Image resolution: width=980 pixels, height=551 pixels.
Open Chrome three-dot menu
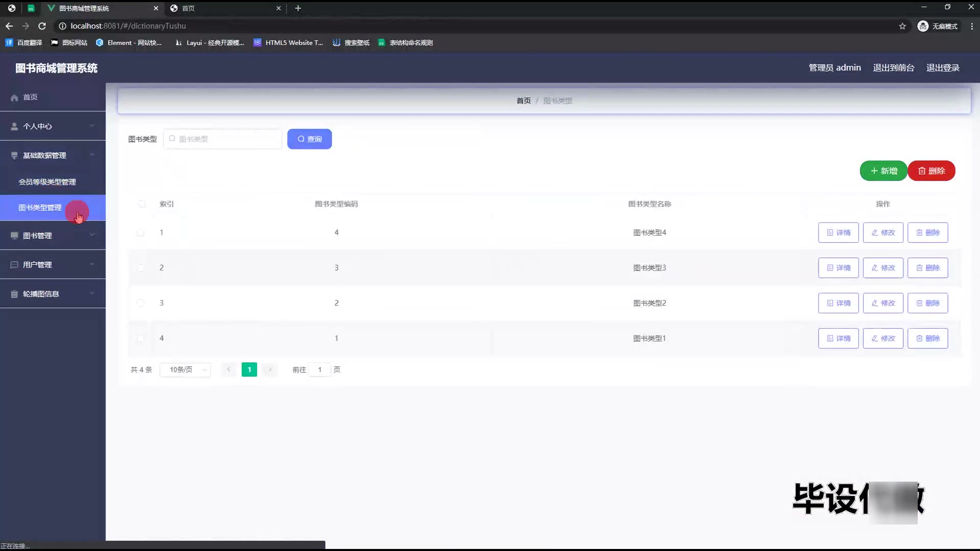pyautogui.click(x=972, y=26)
